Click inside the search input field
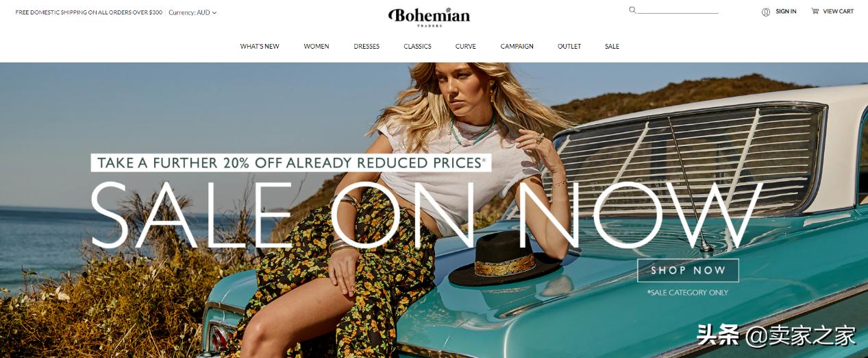868x358 pixels. click(678, 10)
